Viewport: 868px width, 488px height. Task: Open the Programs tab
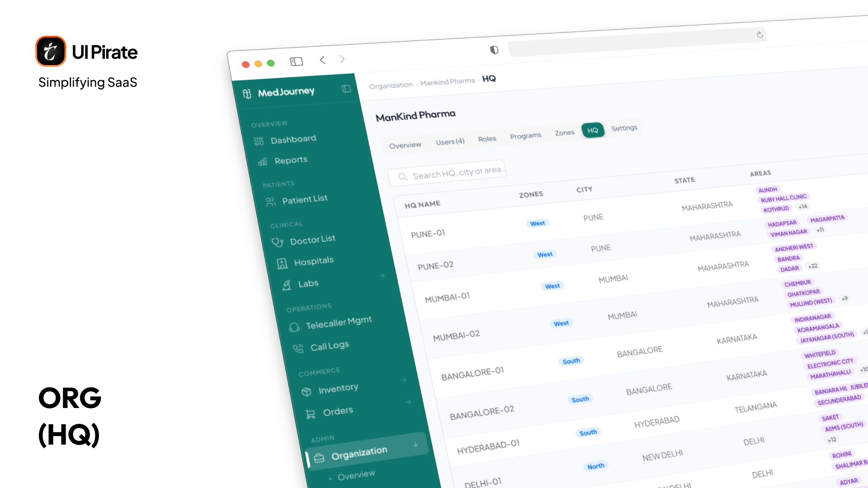(x=526, y=136)
